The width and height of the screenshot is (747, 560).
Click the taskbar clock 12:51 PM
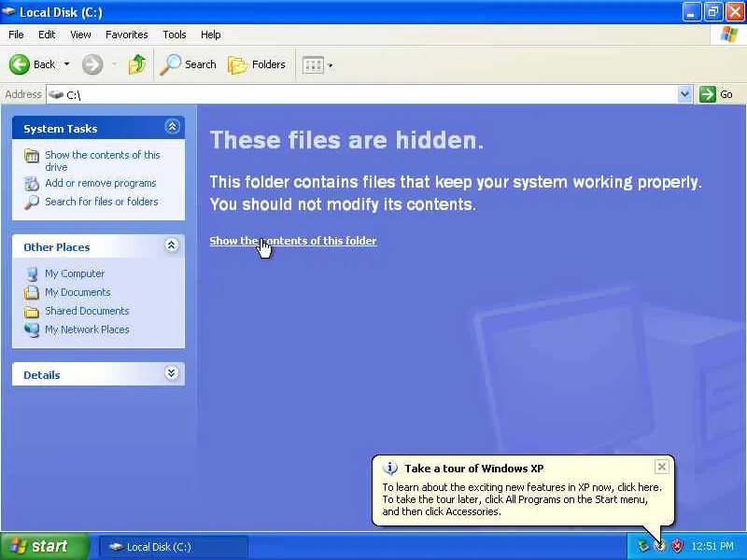712,546
